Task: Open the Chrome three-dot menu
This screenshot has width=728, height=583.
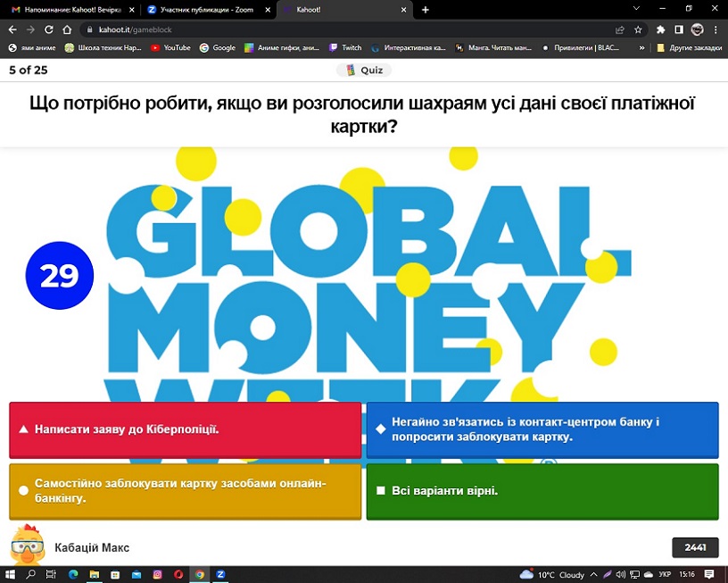Action: [716, 29]
